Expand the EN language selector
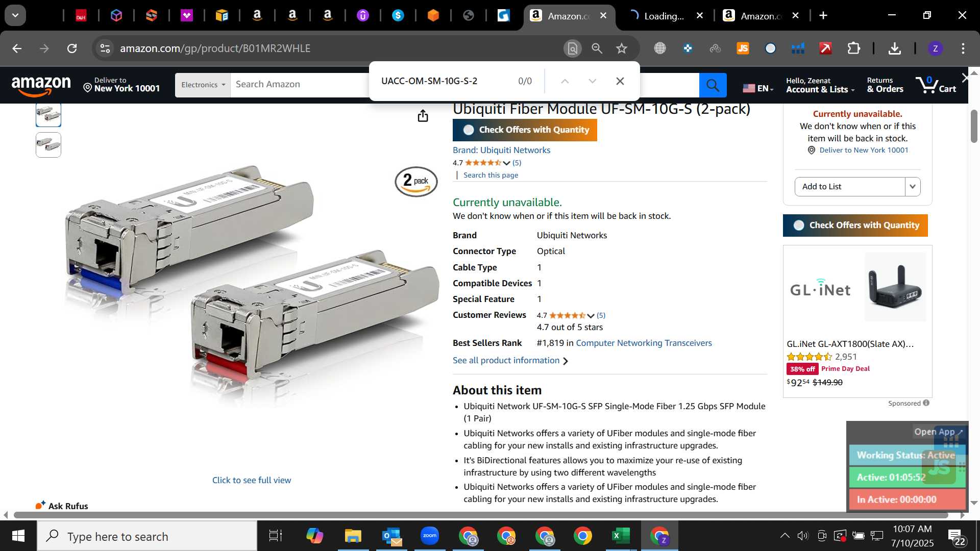 click(x=758, y=88)
